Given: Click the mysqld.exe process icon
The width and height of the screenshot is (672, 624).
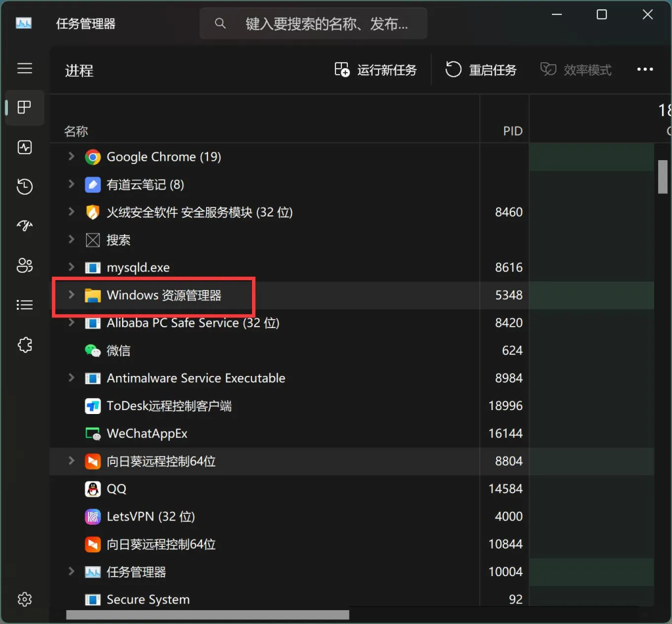Looking at the screenshot, I should click(x=93, y=268).
